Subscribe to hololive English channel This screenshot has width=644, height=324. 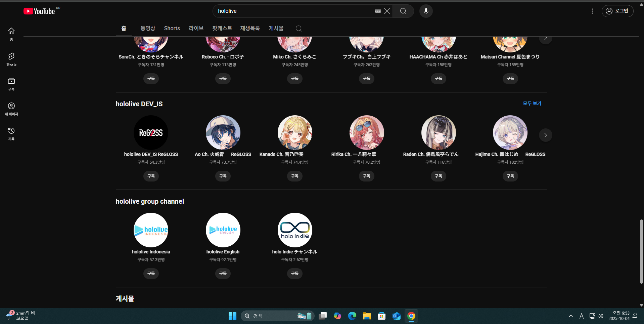(223, 274)
